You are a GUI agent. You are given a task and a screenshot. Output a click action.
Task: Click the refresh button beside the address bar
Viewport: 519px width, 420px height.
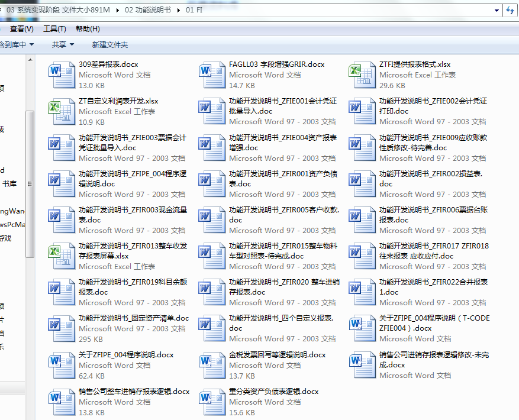pyautogui.click(x=510, y=11)
